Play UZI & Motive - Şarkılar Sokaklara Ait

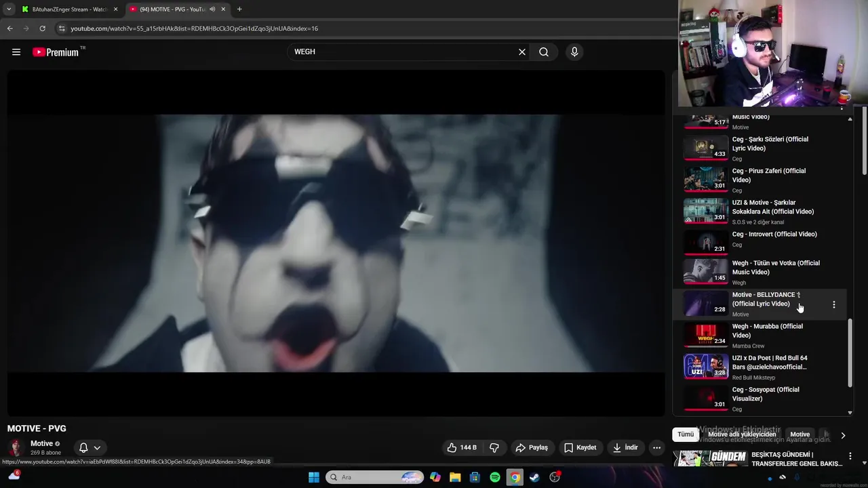point(772,207)
